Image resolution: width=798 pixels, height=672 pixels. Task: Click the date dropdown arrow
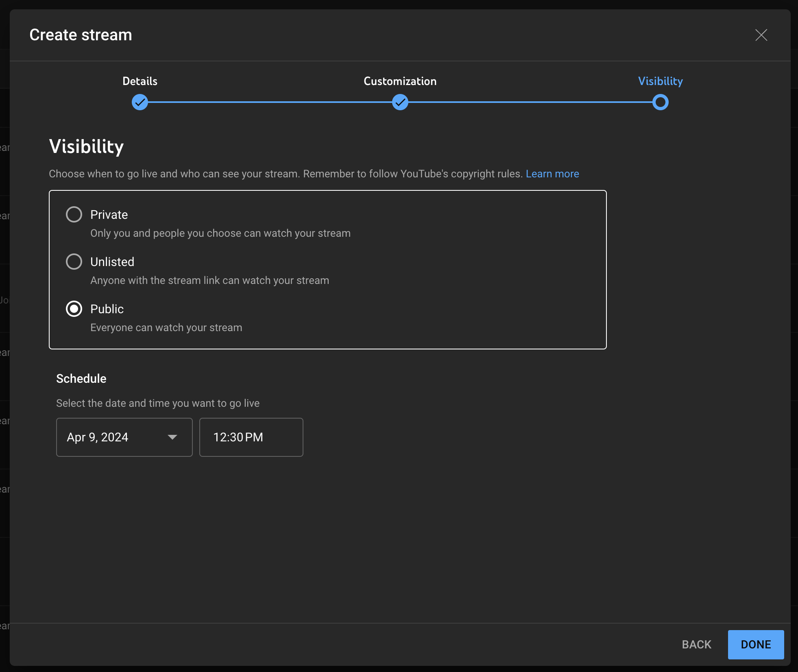coord(172,437)
